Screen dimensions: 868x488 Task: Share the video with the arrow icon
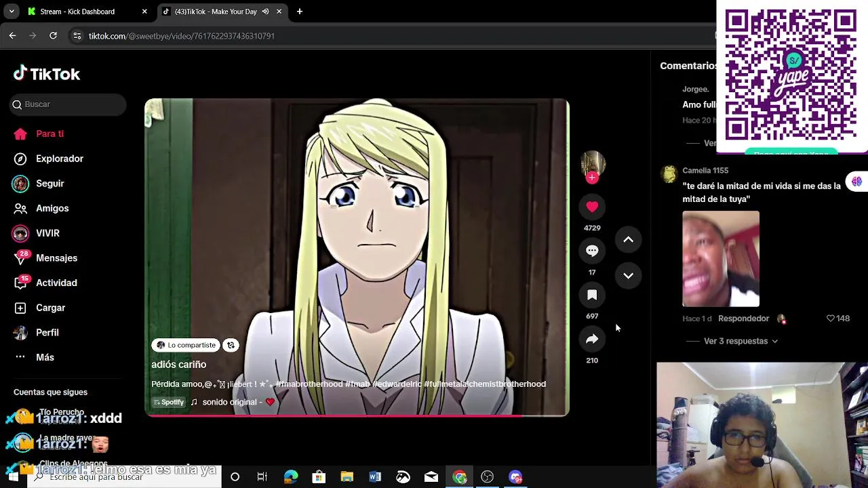pyautogui.click(x=592, y=339)
